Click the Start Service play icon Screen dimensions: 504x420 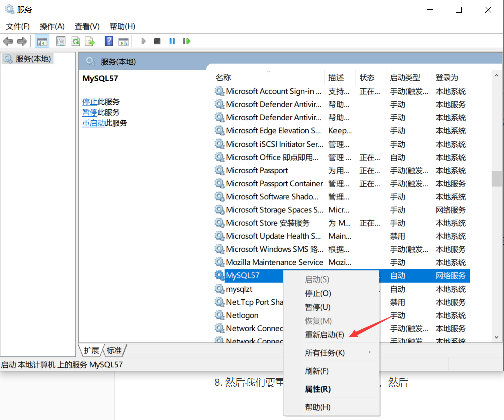point(143,41)
